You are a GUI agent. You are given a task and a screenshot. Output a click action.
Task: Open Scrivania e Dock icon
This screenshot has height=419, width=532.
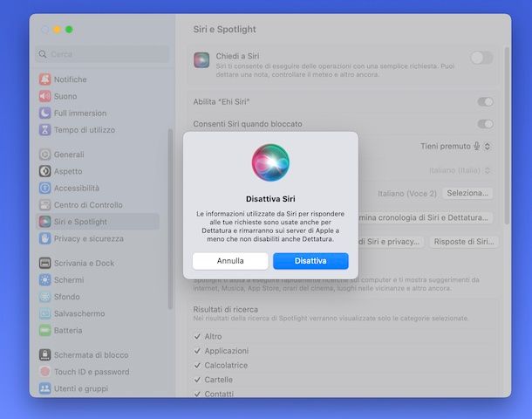tap(44, 263)
